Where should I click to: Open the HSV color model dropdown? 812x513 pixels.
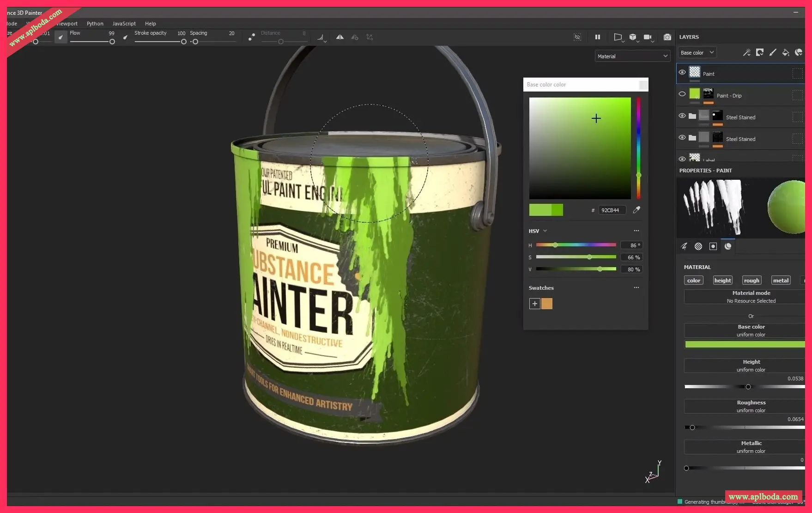tap(538, 231)
